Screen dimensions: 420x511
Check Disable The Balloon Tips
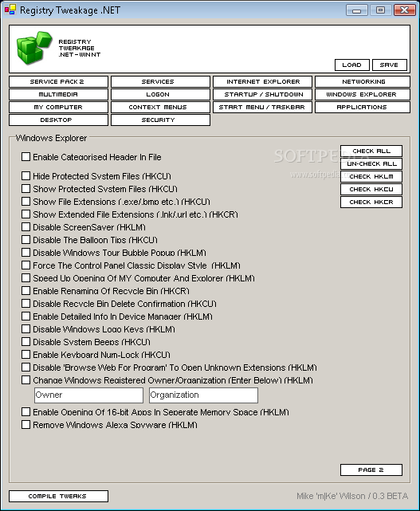pos(26,239)
